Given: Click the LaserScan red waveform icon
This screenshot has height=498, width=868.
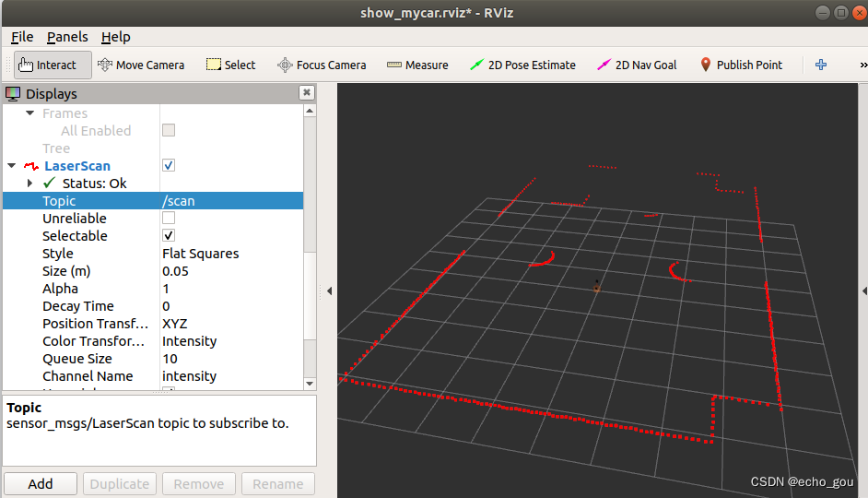Looking at the screenshot, I should 31,166.
